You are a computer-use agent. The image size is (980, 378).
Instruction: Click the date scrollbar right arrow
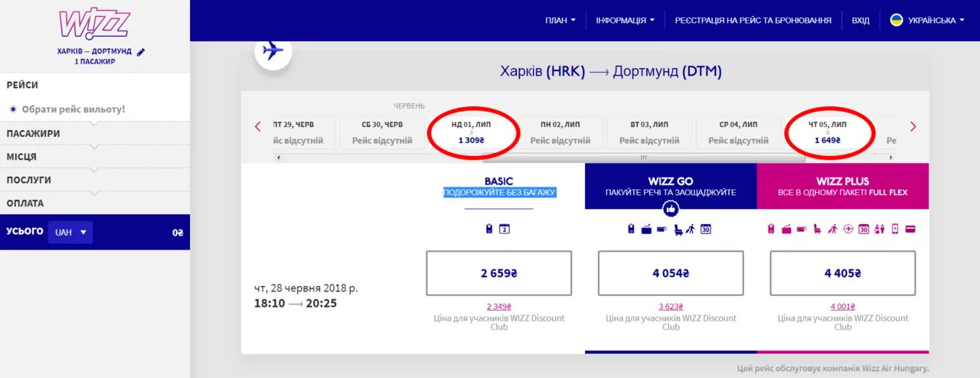[x=890, y=158]
